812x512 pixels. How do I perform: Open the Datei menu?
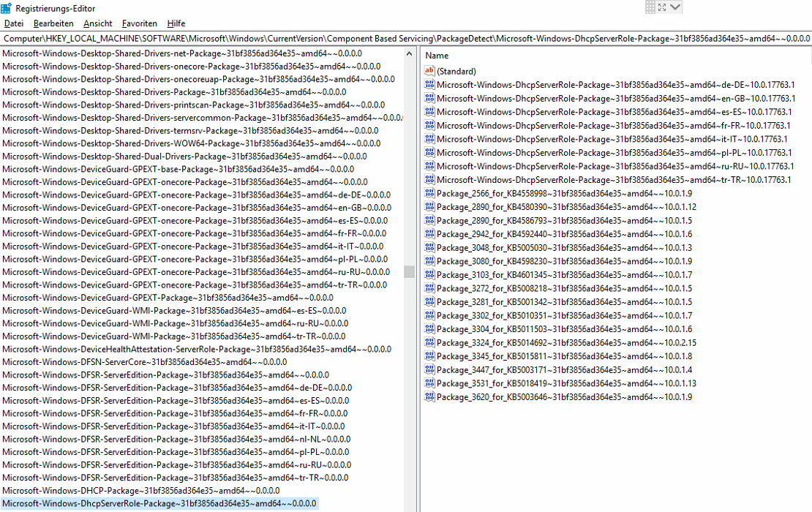coord(13,23)
